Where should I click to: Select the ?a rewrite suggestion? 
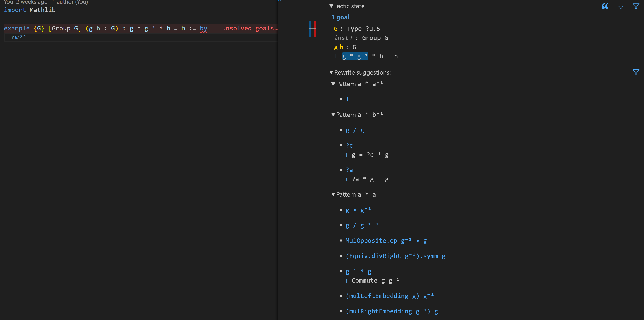(x=349, y=170)
